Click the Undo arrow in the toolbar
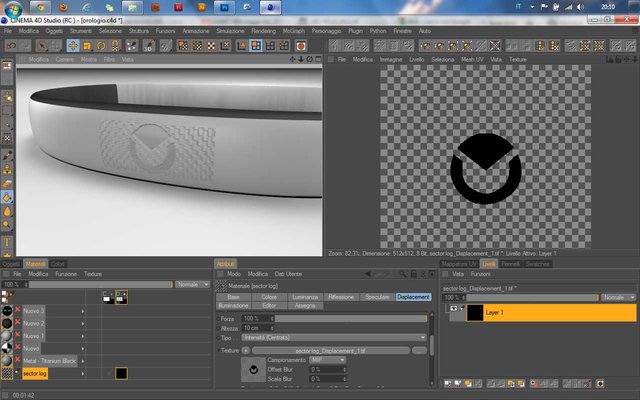Screen dimensions: 640x400 click(x=11, y=46)
